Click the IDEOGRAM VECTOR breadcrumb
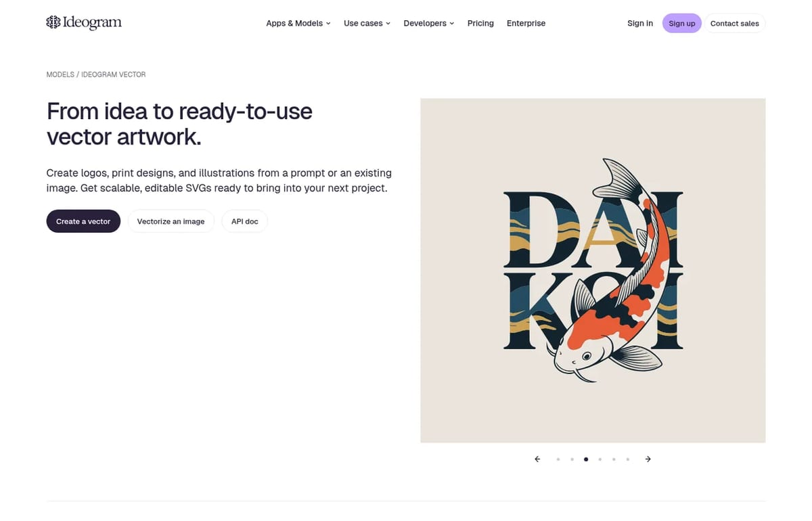812x521 pixels. (114, 74)
